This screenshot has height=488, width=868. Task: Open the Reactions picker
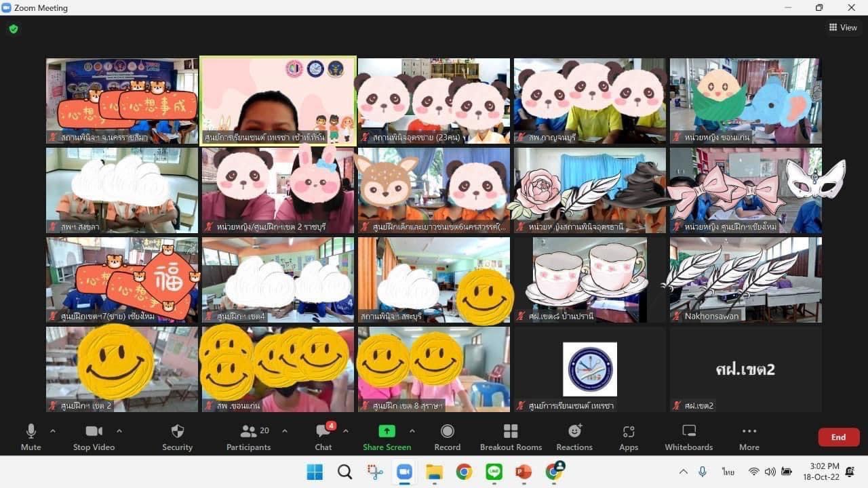[x=574, y=437]
